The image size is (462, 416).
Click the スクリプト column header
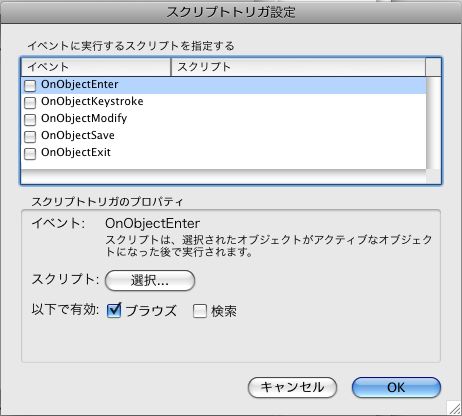298,67
